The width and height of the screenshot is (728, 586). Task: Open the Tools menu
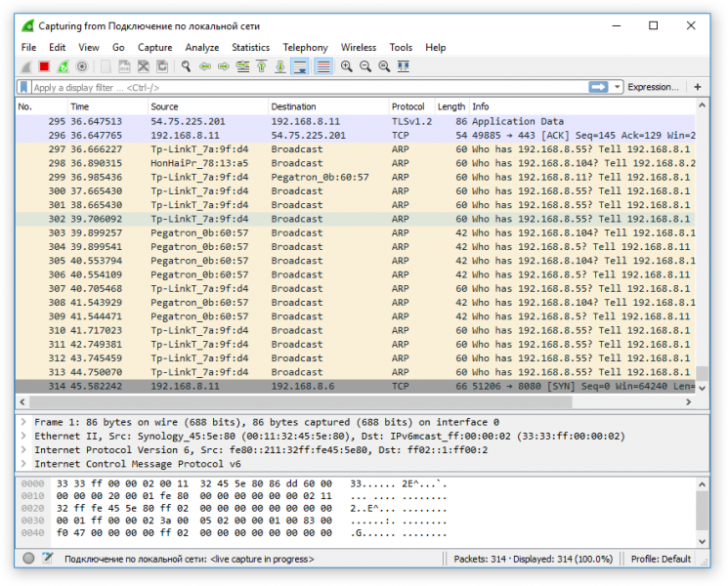coord(401,47)
